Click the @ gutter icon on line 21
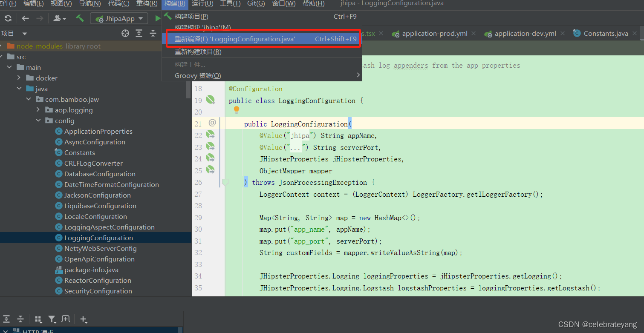Viewport: 644px width, 333px height. tap(212, 123)
